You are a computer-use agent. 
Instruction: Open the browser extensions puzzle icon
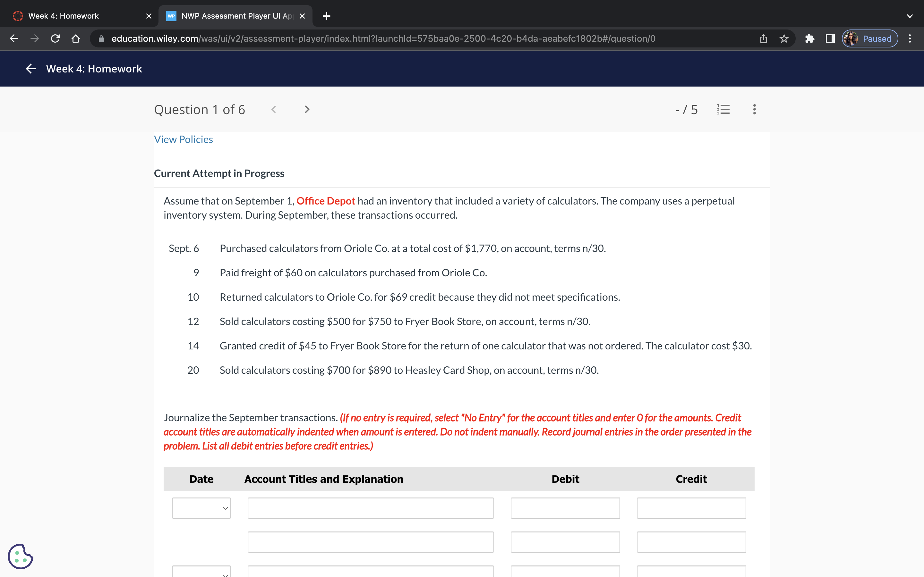click(x=809, y=38)
